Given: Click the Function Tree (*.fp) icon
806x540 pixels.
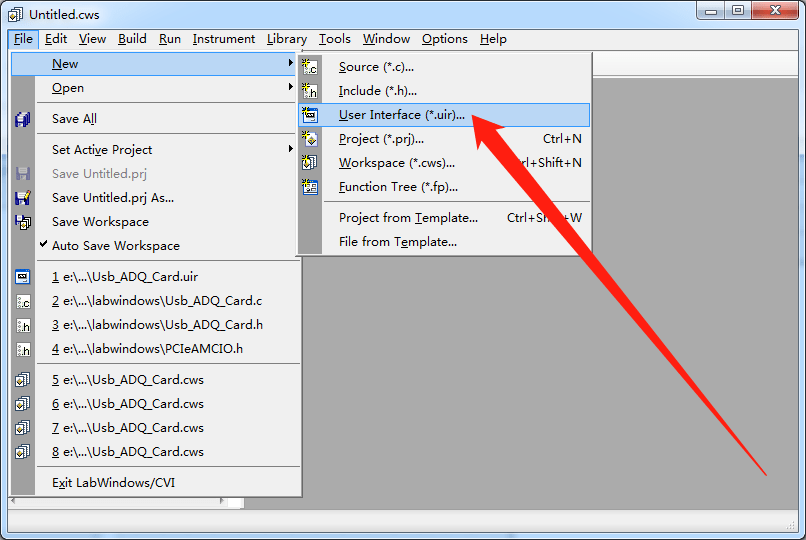Looking at the screenshot, I should coord(309,187).
